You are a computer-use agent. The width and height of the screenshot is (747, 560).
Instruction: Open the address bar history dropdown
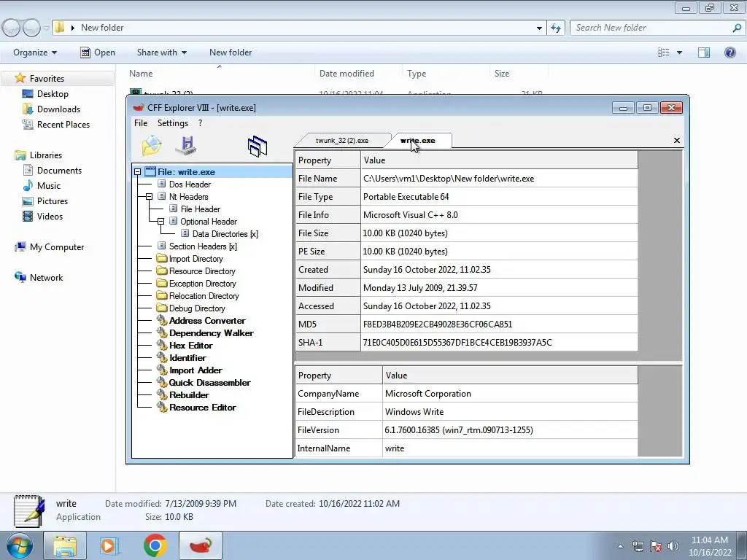coord(539,28)
